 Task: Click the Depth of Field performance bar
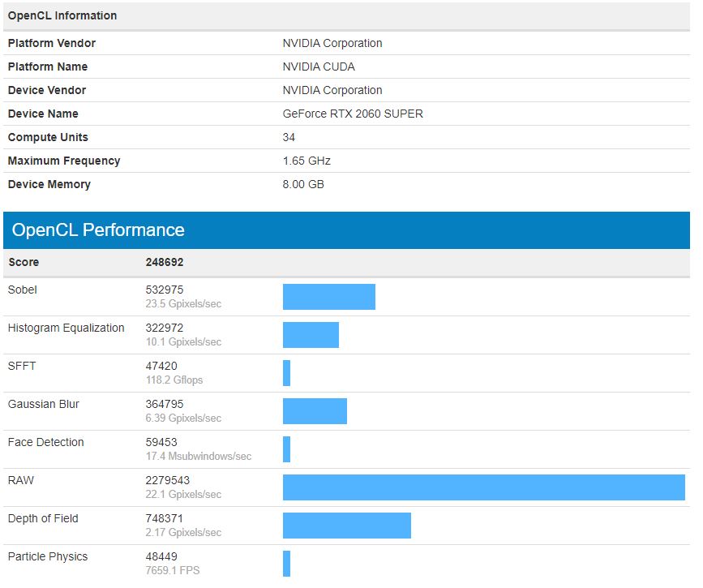tap(347, 526)
